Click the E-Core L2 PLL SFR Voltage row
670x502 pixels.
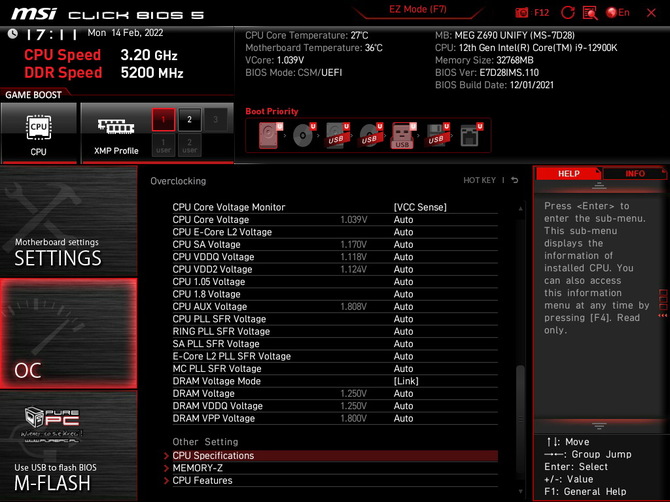pyautogui.click(x=335, y=356)
